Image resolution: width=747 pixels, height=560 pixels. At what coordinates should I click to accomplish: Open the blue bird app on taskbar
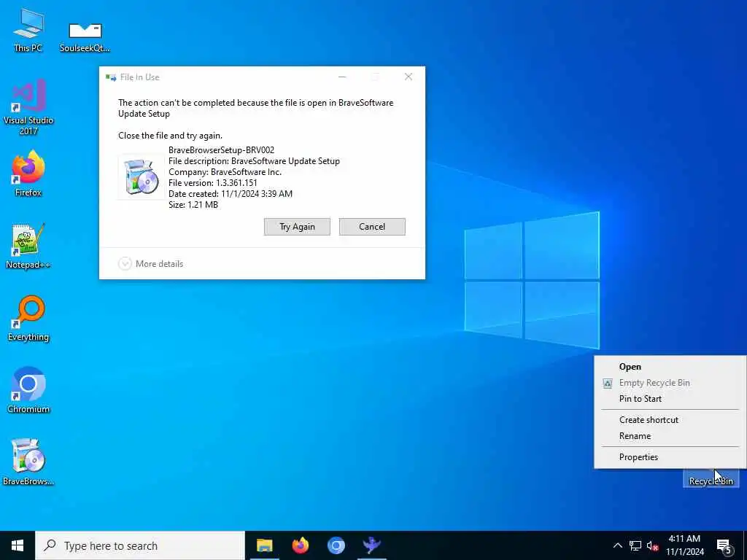coord(371,545)
